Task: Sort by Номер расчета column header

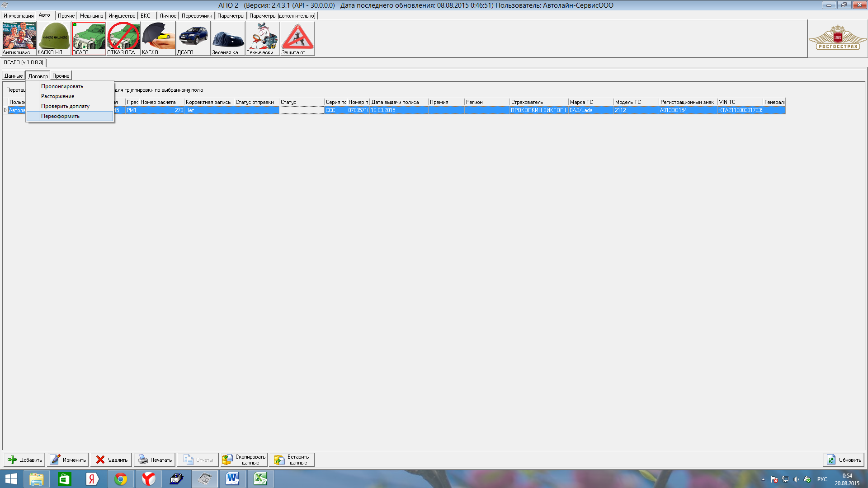Action: point(161,102)
